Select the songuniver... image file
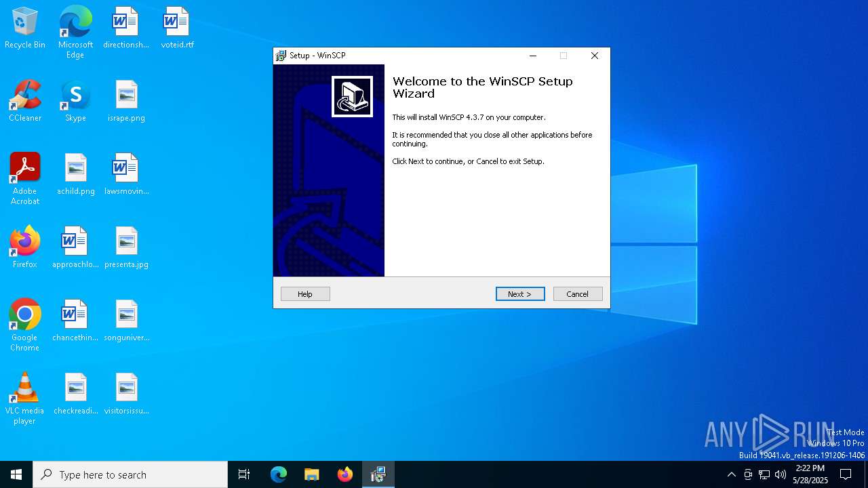This screenshot has width=868, height=488. pos(126,321)
